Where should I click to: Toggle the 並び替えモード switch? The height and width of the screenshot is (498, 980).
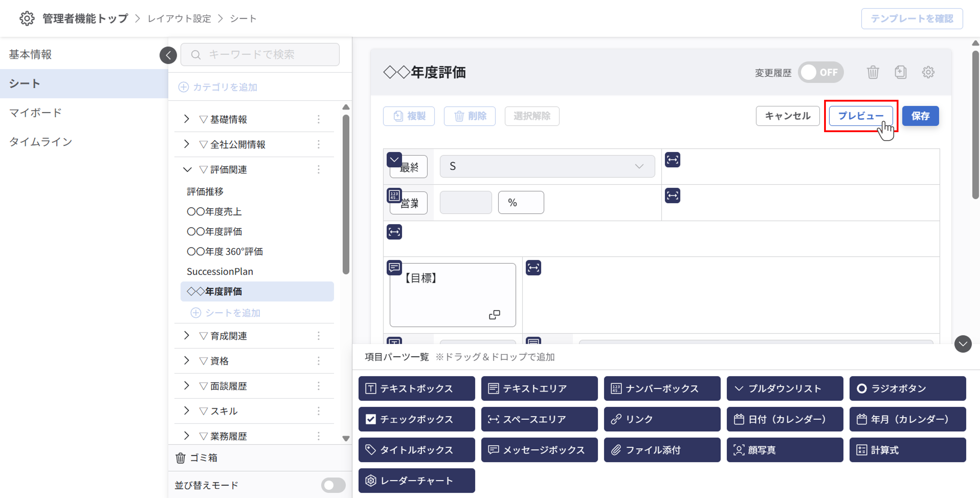(333, 485)
